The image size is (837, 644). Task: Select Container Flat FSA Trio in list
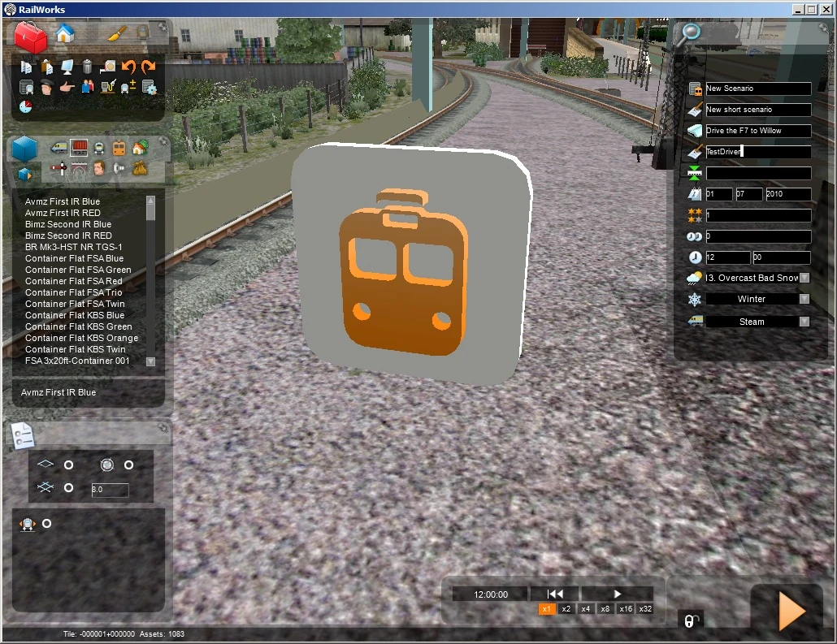pyautogui.click(x=74, y=292)
